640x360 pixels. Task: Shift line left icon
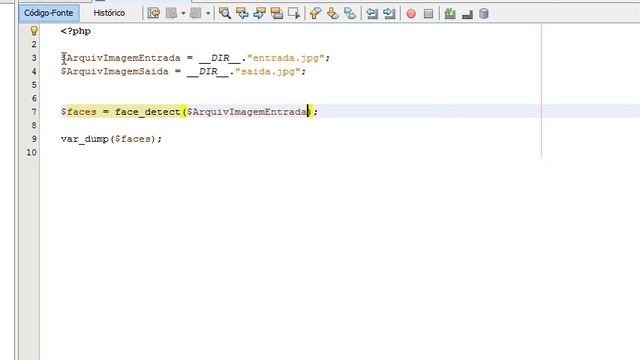[372, 13]
